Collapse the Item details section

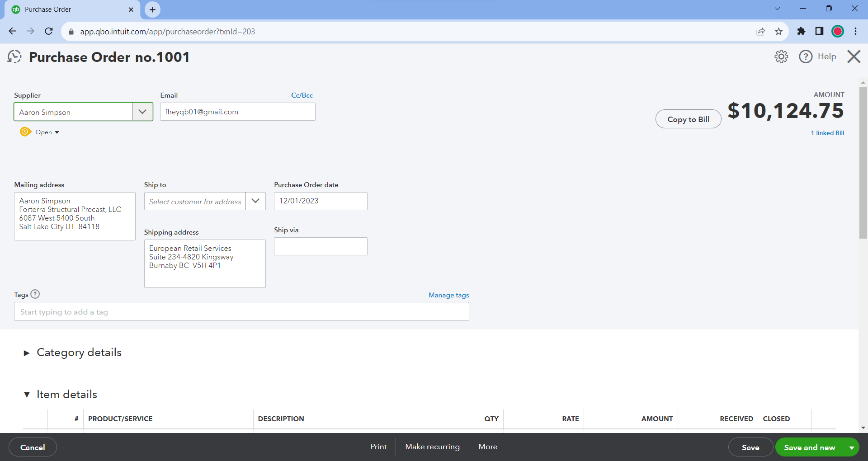27,395
